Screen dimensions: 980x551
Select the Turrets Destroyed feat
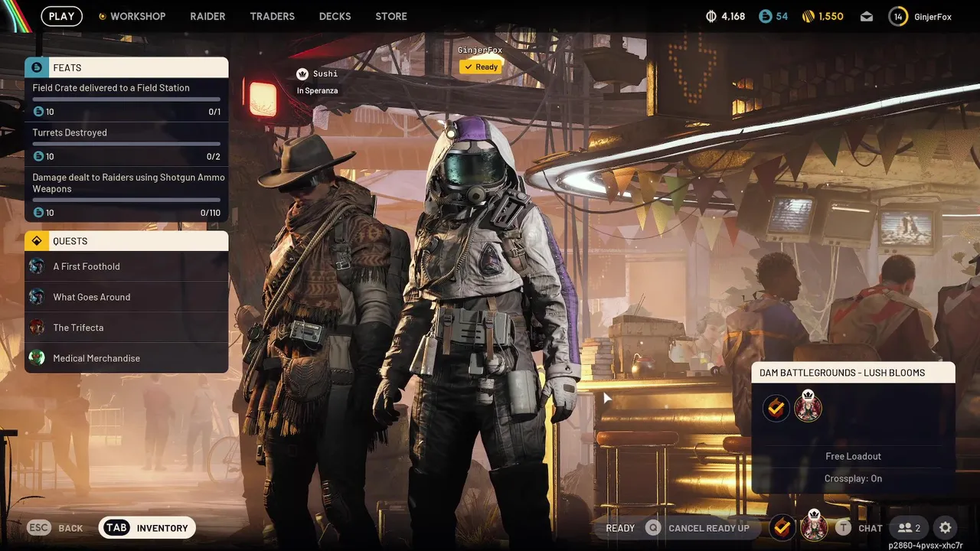pos(126,145)
